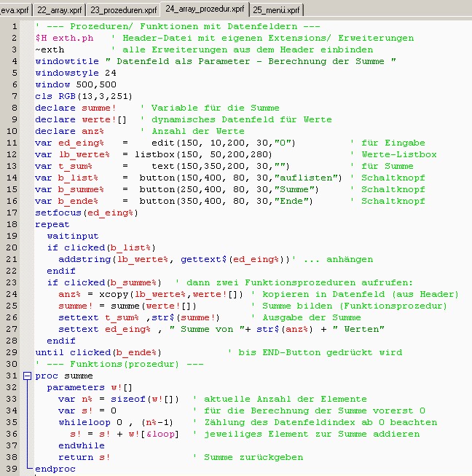This screenshot has width=472, height=476.
Task: Click line number 18 at repeat
Action: pyautogui.click(x=15, y=224)
